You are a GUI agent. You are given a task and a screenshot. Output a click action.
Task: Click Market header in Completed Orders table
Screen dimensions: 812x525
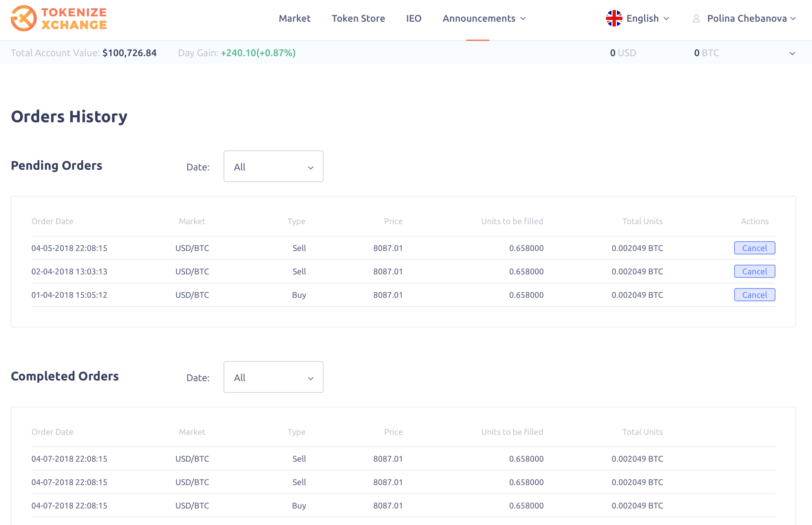pyautogui.click(x=192, y=432)
